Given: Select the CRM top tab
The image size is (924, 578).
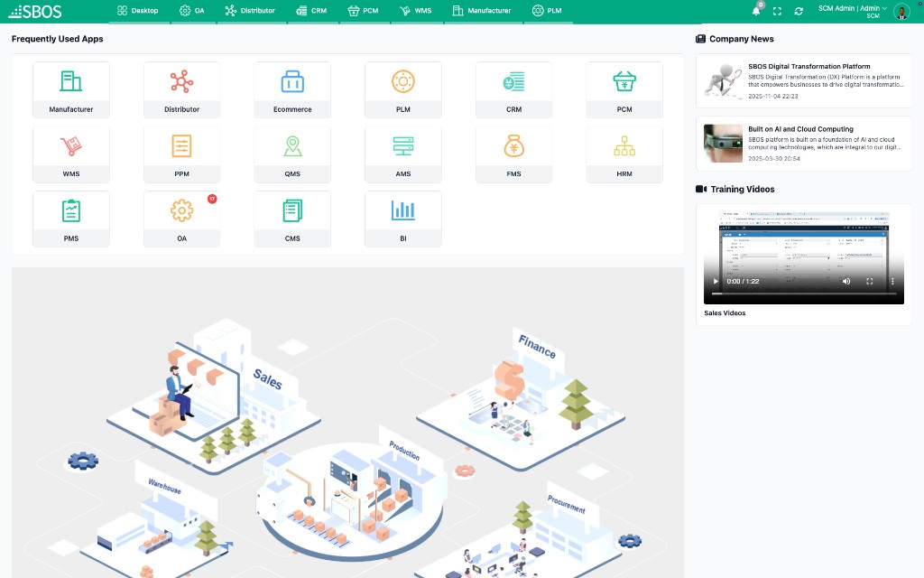Looking at the screenshot, I should click(x=311, y=11).
